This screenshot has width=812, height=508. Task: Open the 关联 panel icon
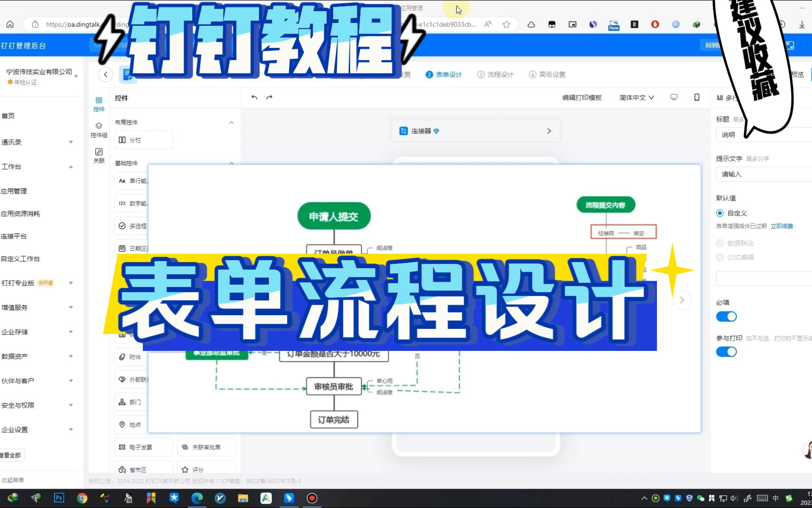tap(99, 156)
